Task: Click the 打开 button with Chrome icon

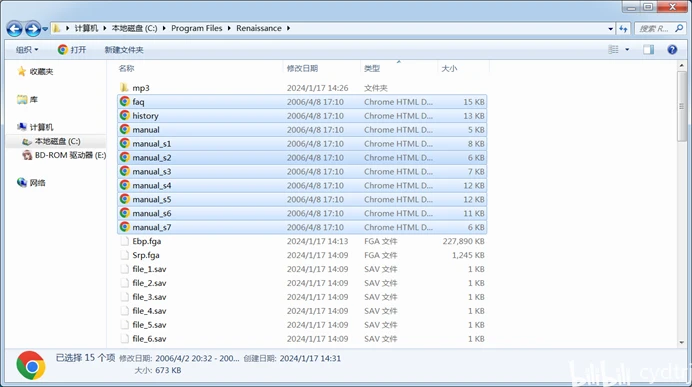Action: pos(71,49)
